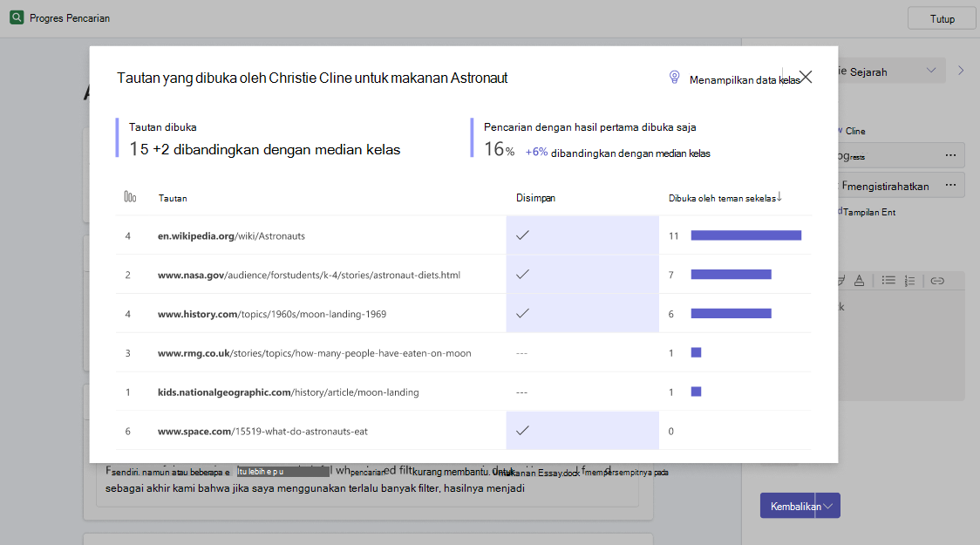
Task: Click the Tutup button
Action: point(942,19)
